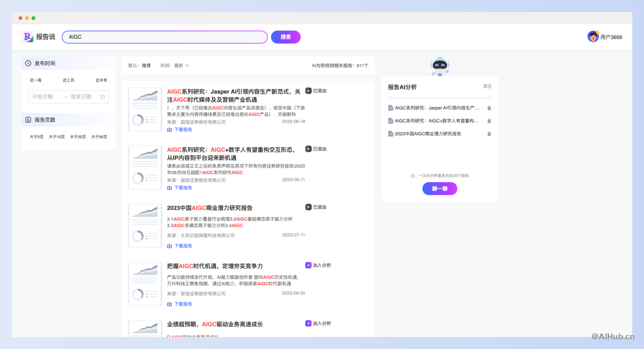Click 清空 to clear analysis list
The image size is (644, 349).
pos(487,86)
